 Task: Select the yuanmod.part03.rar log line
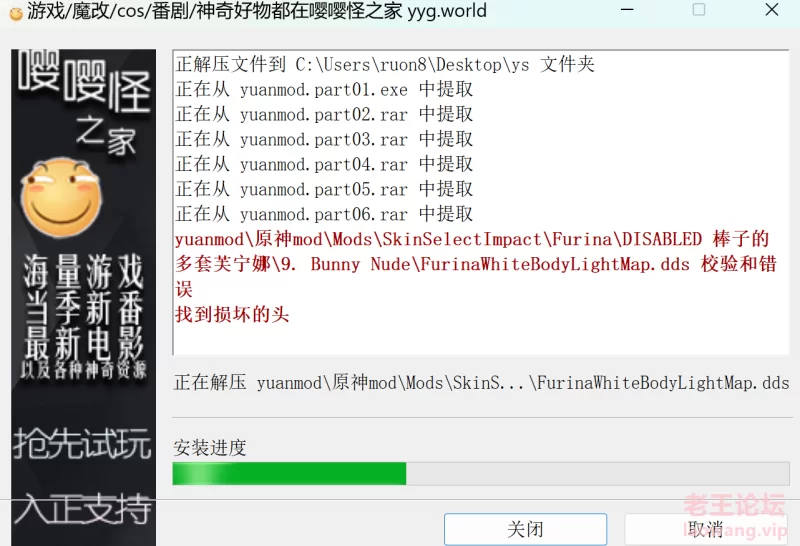click(324, 139)
